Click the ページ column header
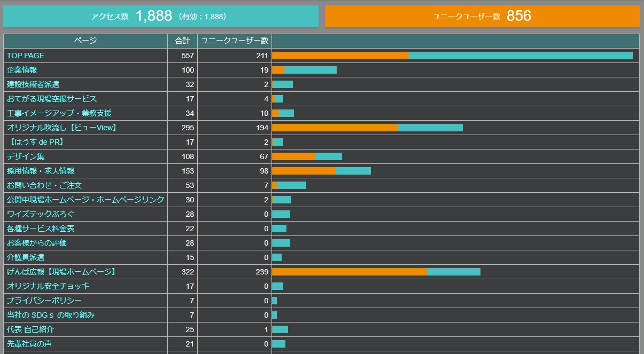This screenshot has width=644, height=354. (86, 41)
